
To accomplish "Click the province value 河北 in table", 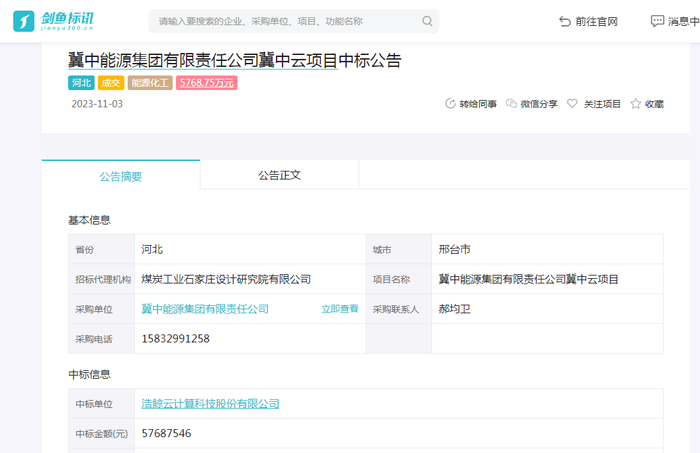I will point(152,249).
